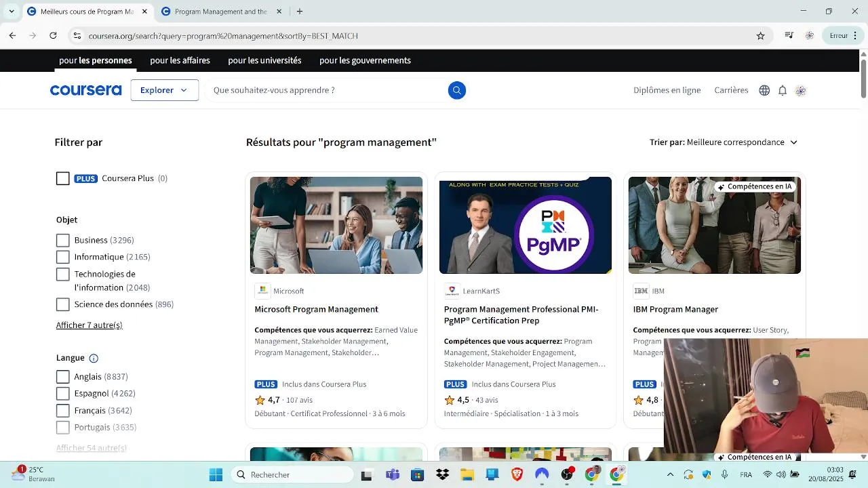Open IBM Program Manager course
This screenshot has width=868, height=488.
point(675,309)
